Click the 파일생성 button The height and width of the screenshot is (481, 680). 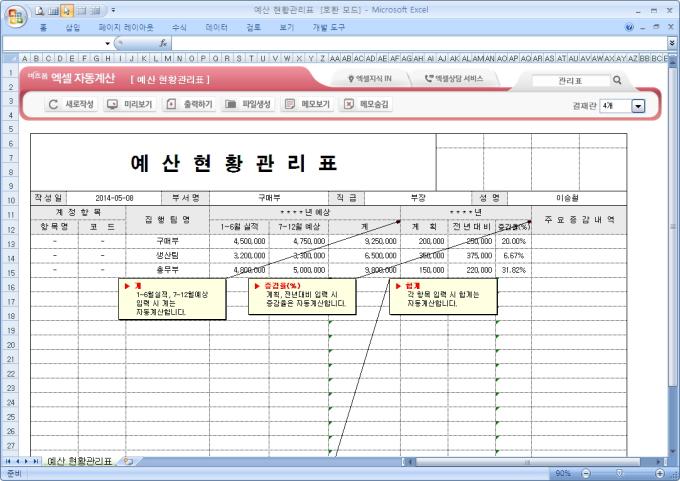pos(248,104)
